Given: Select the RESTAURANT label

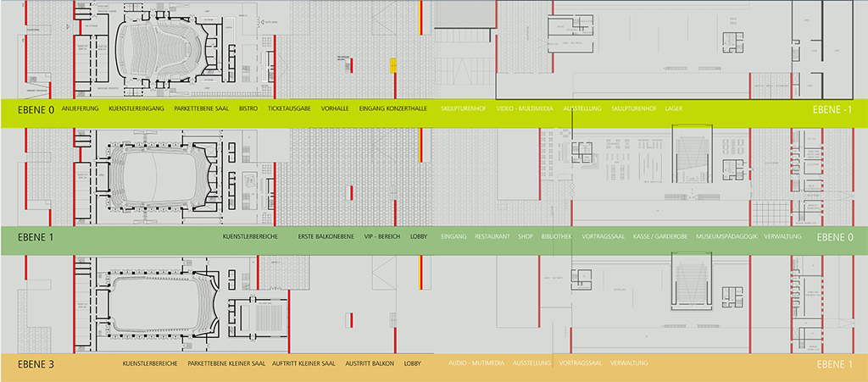Looking at the screenshot, I should pos(492,236).
